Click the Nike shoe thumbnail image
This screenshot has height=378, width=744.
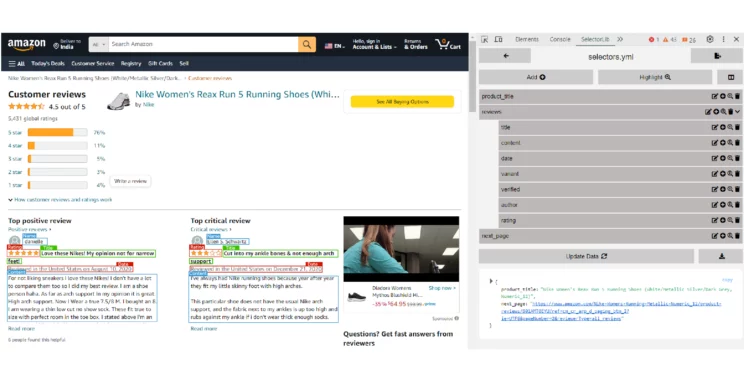(x=119, y=101)
